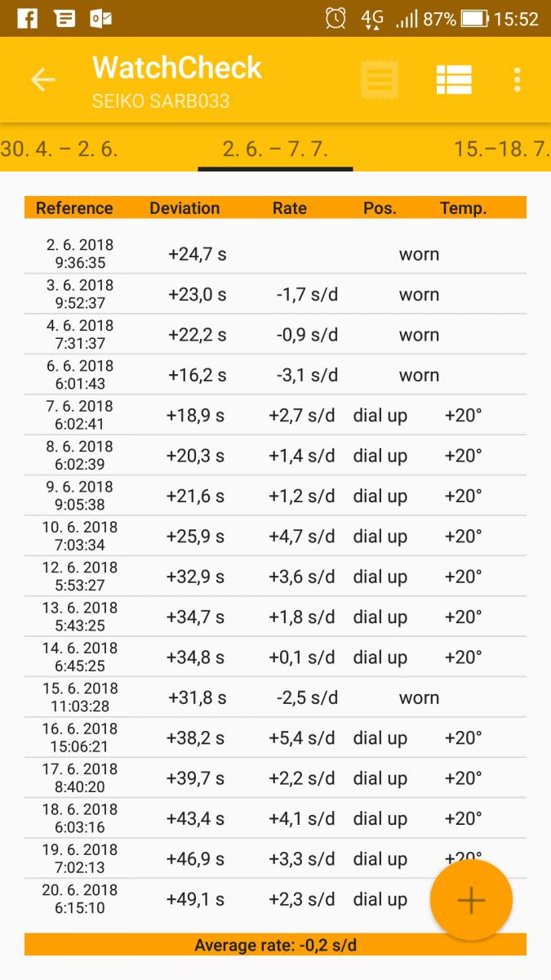Tap the alarm clock status icon

tap(335, 19)
